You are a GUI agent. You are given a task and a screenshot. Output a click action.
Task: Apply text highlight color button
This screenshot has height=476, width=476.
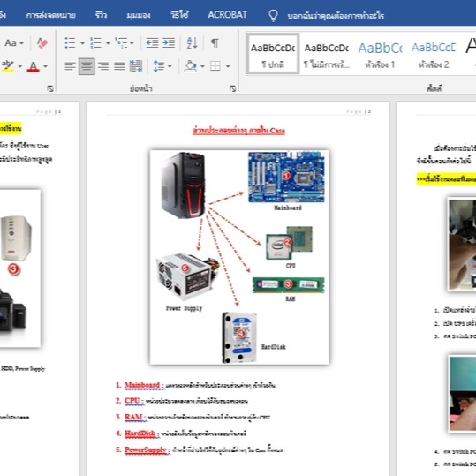(x=8, y=66)
